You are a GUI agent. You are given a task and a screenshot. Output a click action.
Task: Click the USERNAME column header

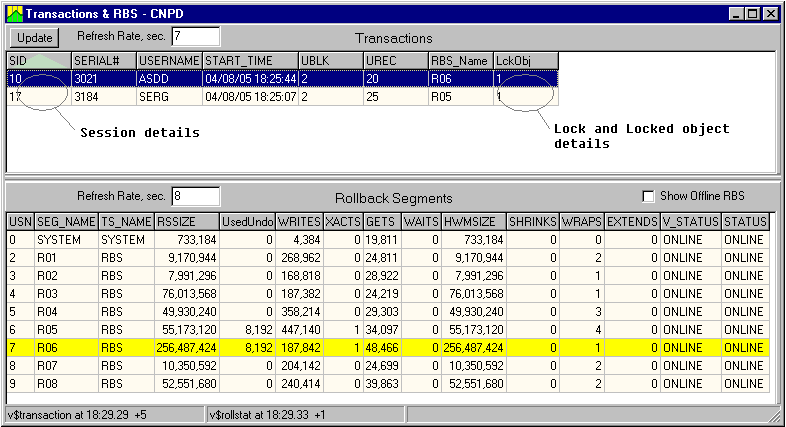click(169, 61)
